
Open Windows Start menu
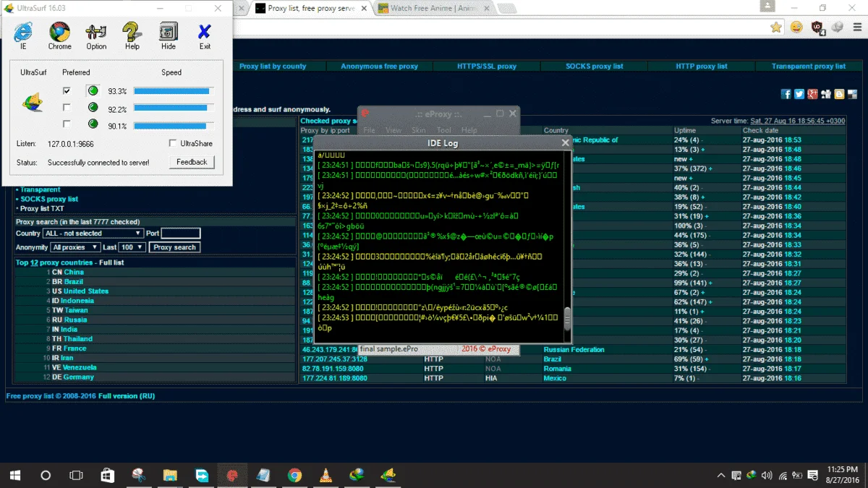pos(14,475)
